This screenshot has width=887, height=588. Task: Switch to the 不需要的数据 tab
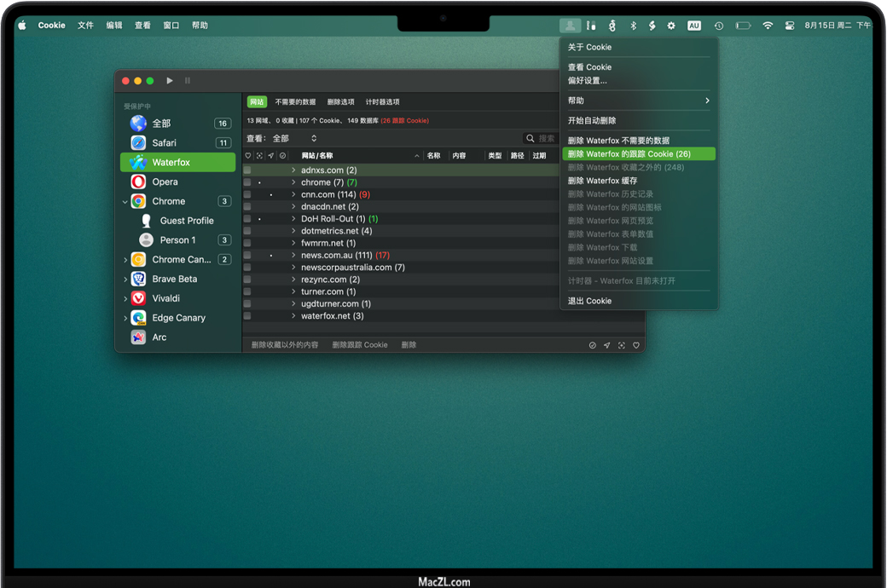click(x=295, y=101)
